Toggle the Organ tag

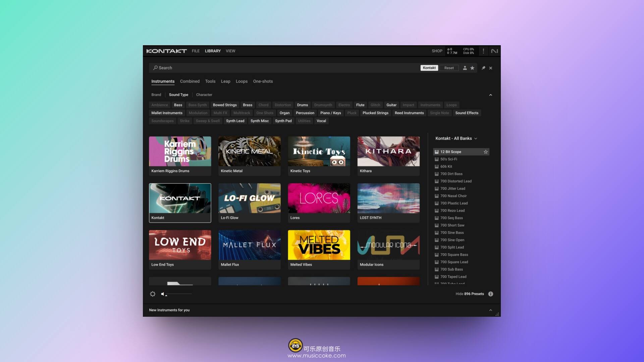pos(284,113)
